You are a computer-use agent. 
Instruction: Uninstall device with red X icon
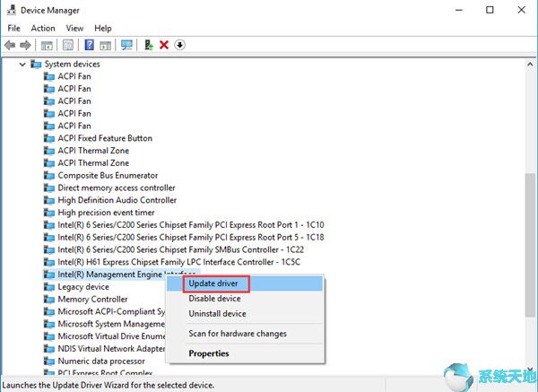164,45
